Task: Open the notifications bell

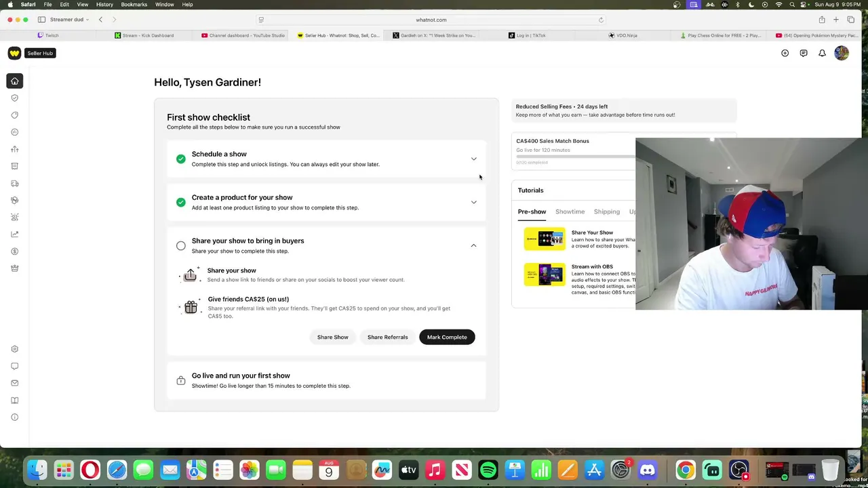Action: pyautogui.click(x=822, y=53)
